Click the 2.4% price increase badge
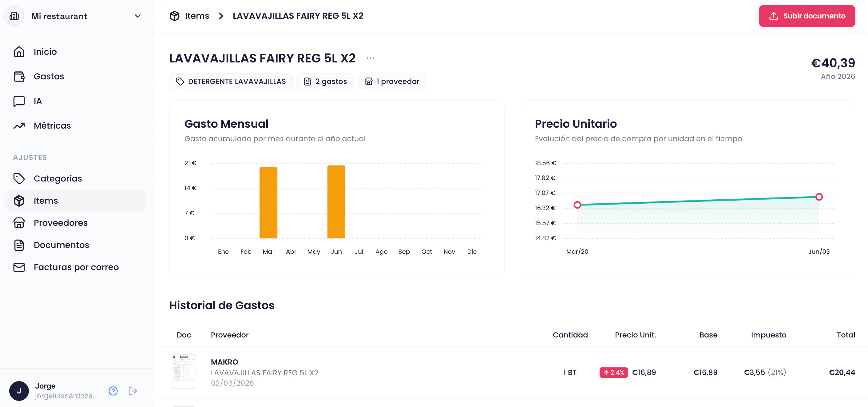The image size is (868, 407). (614, 372)
